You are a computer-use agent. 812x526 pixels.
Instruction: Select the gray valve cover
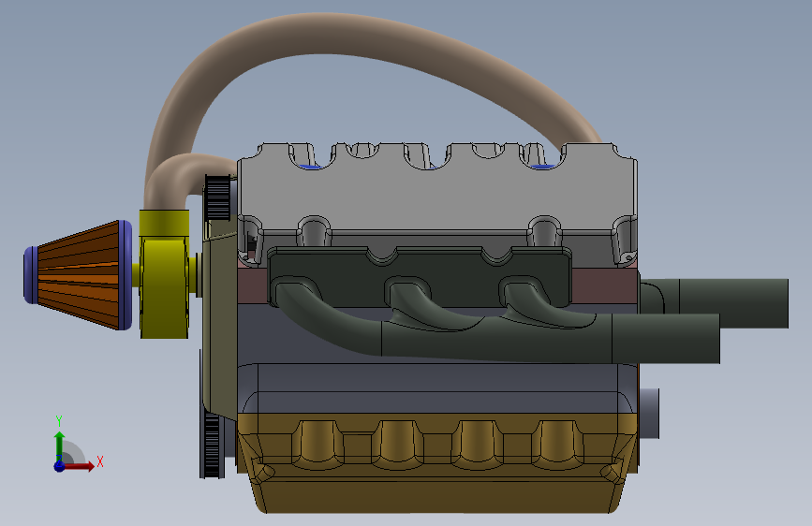coord(437,199)
